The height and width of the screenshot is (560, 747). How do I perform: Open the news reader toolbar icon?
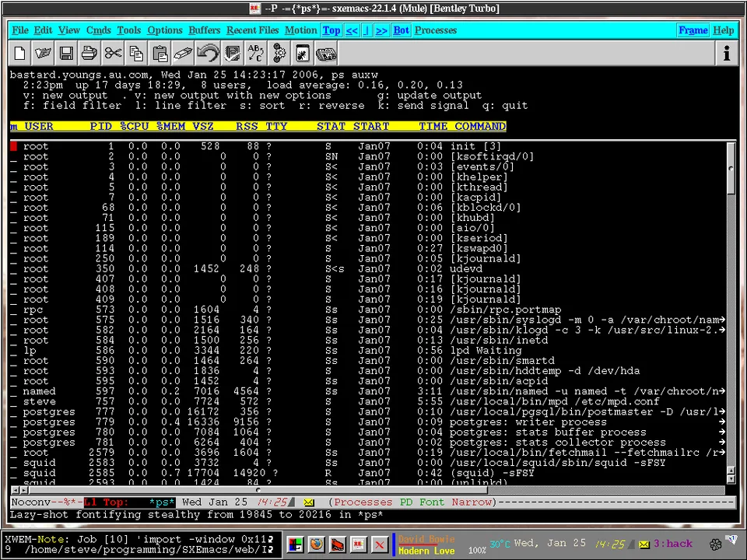[326, 53]
